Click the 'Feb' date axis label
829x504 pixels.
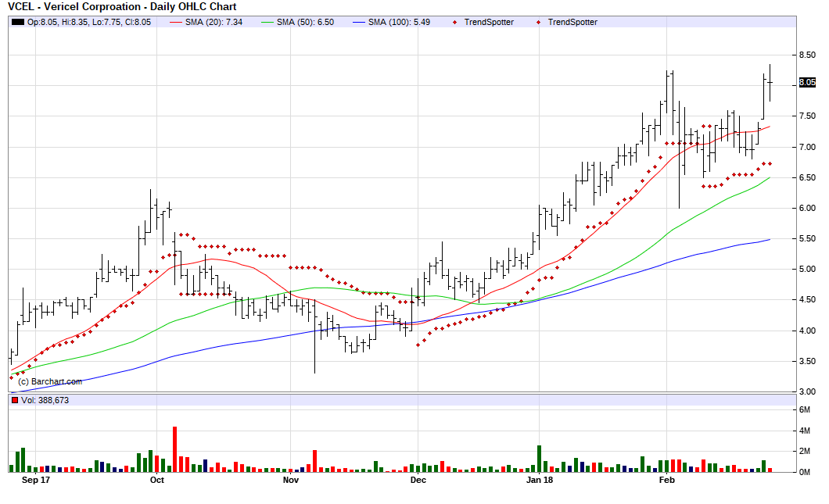666,481
